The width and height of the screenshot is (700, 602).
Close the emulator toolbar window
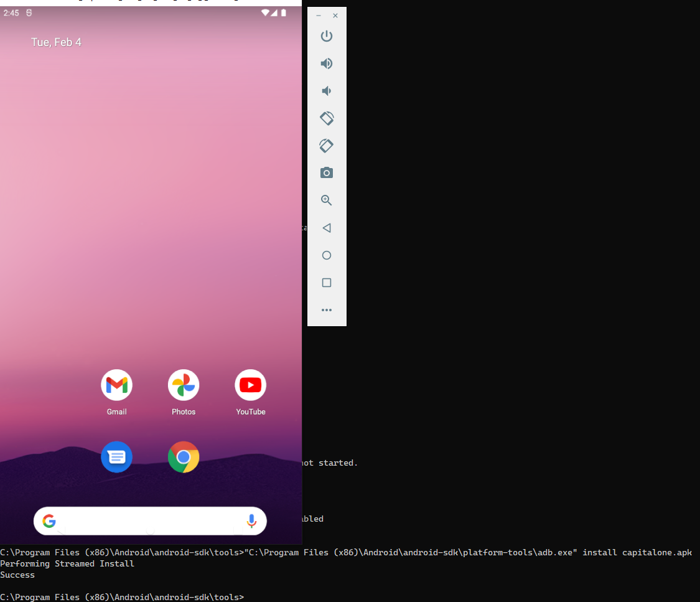click(x=335, y=16)
